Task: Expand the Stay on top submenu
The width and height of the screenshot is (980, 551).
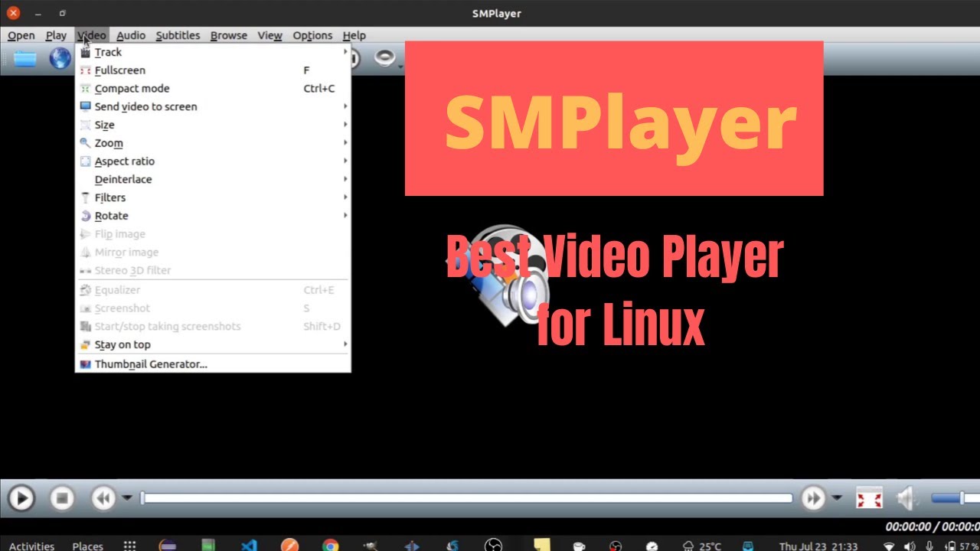Action: point(213,344)
